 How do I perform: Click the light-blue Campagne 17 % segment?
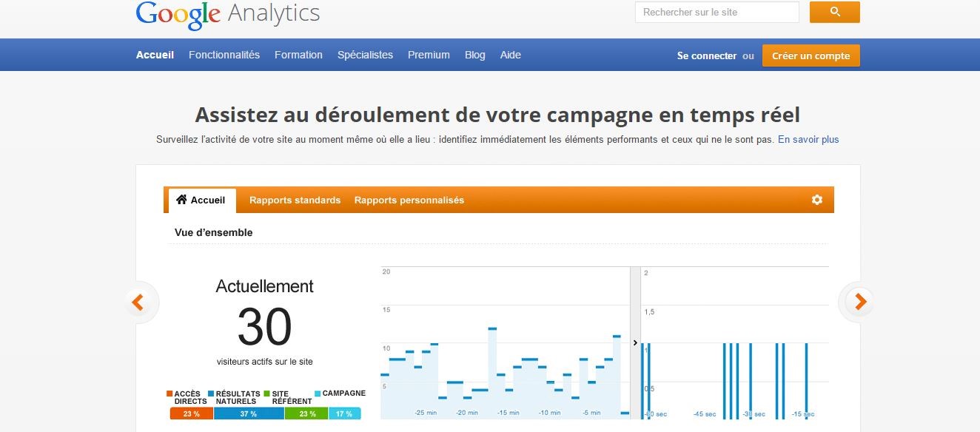[x=345, y=414]
